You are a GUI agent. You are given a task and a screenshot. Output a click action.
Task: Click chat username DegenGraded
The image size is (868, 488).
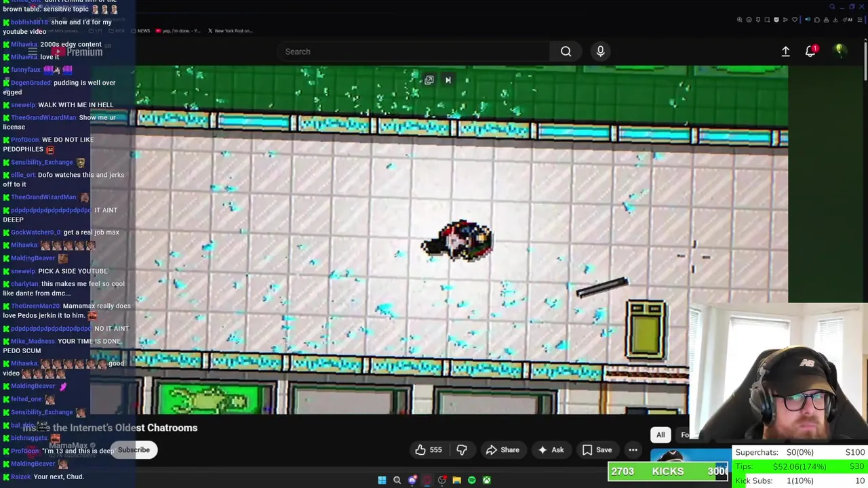pos(31,83)
